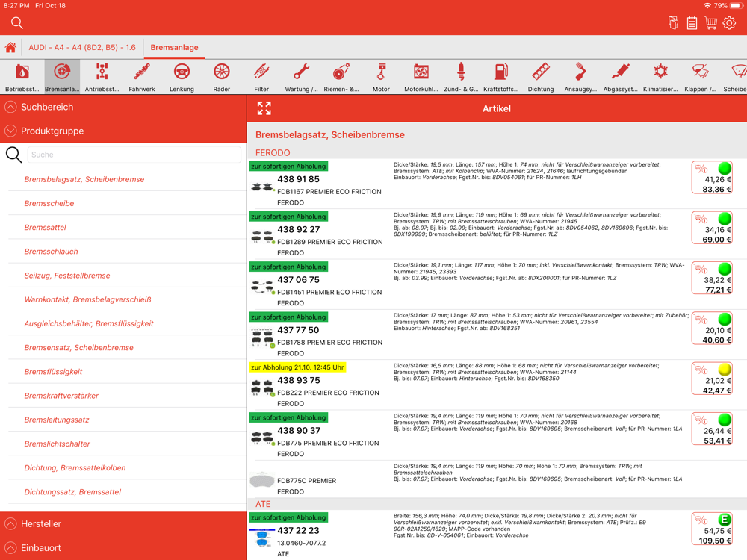The image size is (747, 560).
Task: Focus the Suche product group field
Action: click(134, 155)
